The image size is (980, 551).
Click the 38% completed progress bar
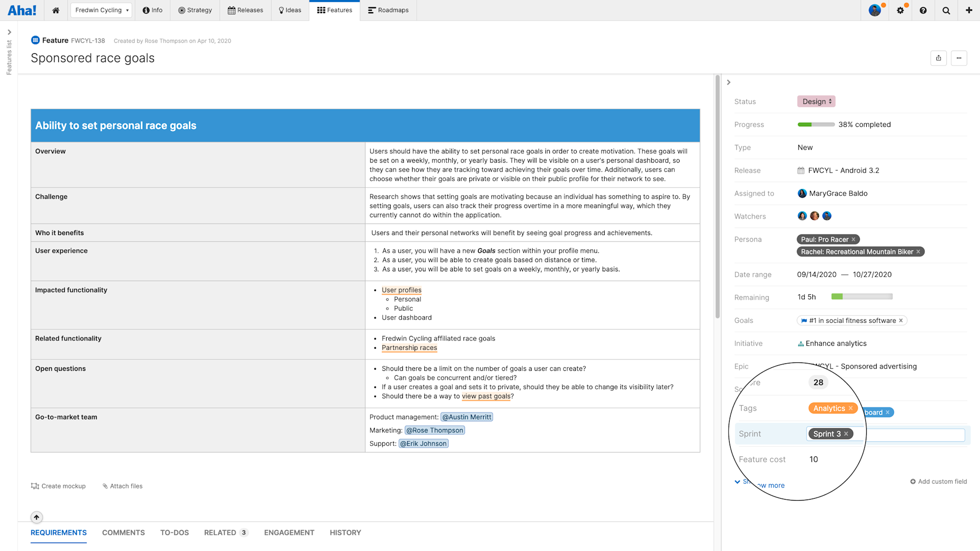click(x=816, y=124)
